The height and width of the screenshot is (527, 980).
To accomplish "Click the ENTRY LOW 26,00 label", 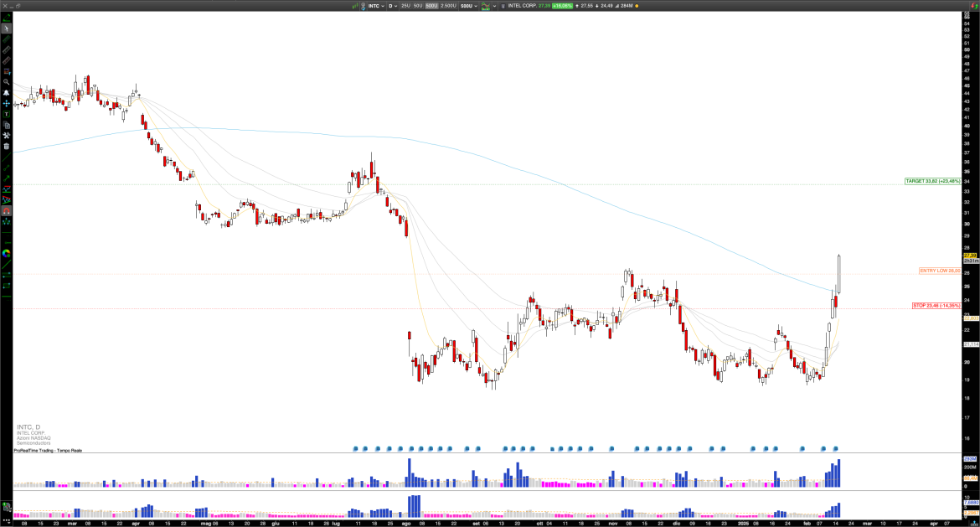I will [x=939, y=271].
